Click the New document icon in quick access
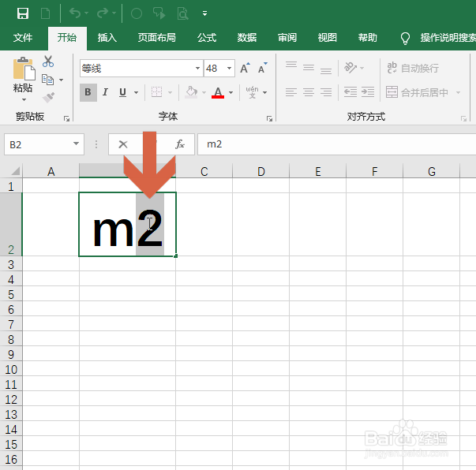The image size is (476, 470). 45,13
